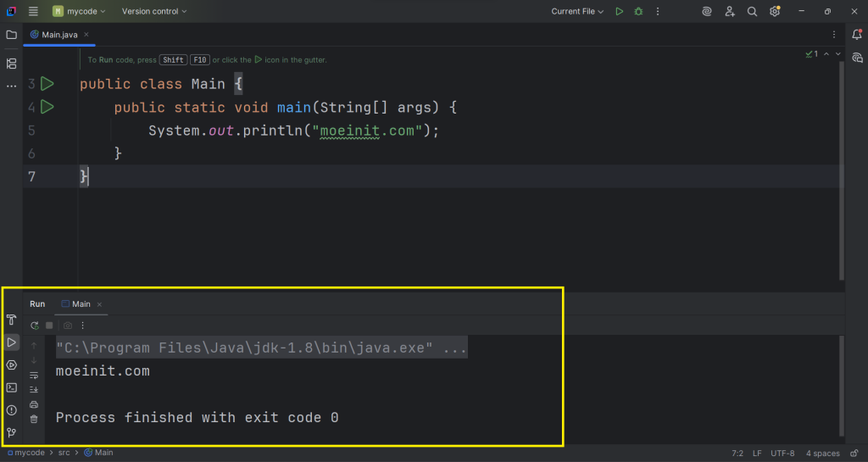Open the Terminal tool window
Screen dimensions: 868x462
pos(11,388)
